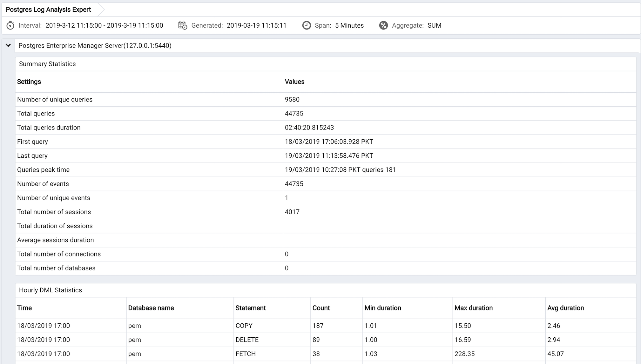Select the interval date range text
641x364 pixels.
point(104,25)
